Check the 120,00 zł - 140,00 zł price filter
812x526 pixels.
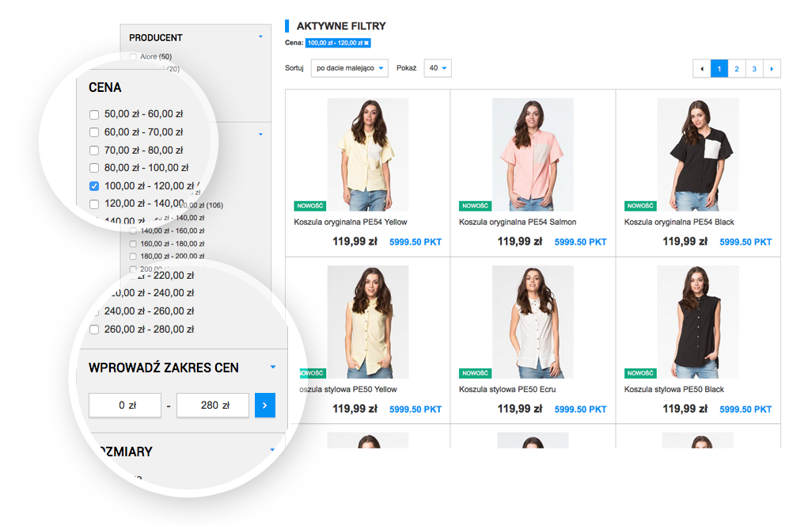[x=94, y=204]
